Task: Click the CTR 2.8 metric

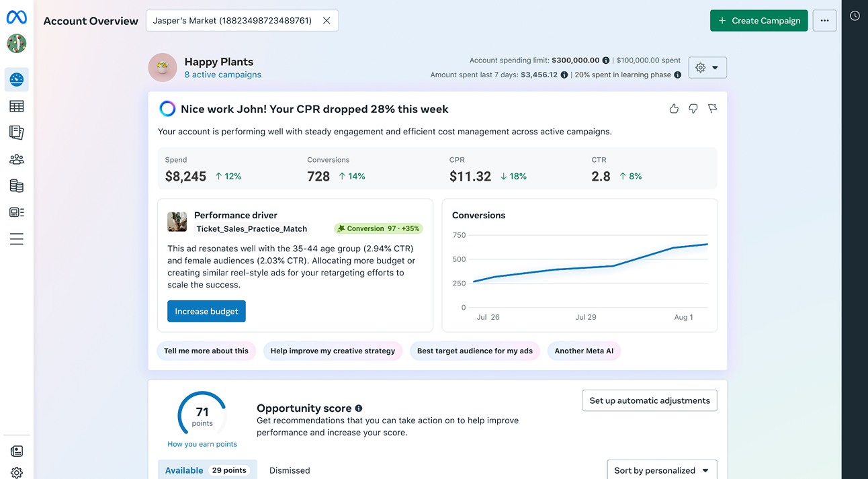Action: [x=617, y=169]
